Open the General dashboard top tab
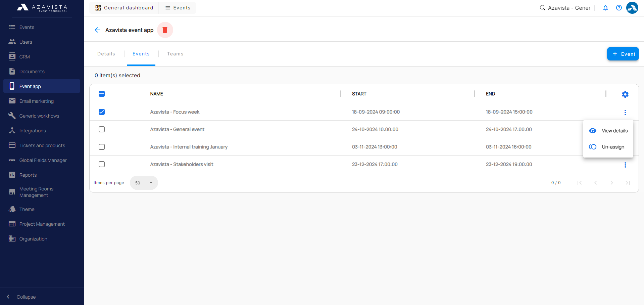 coord(124,8)
